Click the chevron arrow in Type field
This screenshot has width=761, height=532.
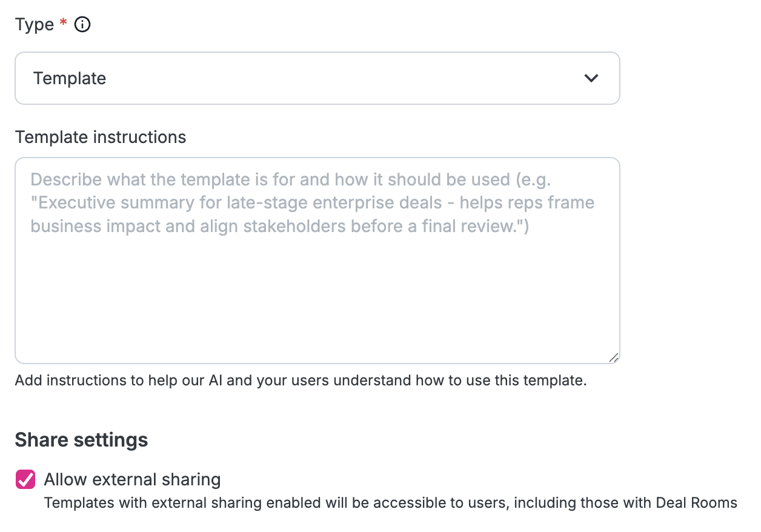point(591,78)
